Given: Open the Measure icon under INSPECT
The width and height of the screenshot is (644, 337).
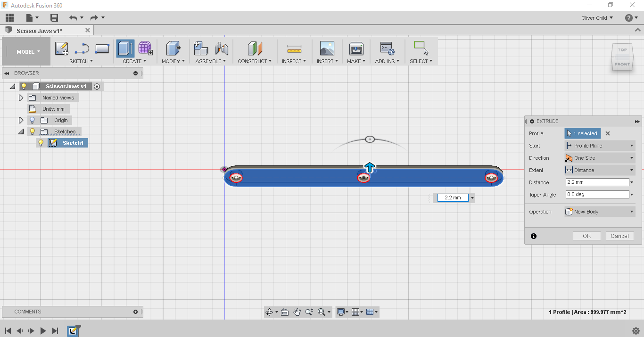Looking at the screenshot, I should pyautogui.click(x=293, y=49).
